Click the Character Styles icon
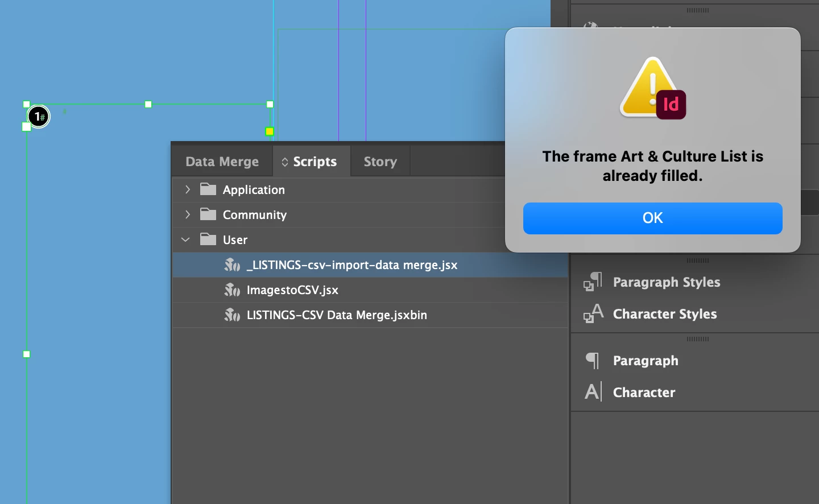The width and height of the screenshot is (819, 504). (x=593, y=313)
